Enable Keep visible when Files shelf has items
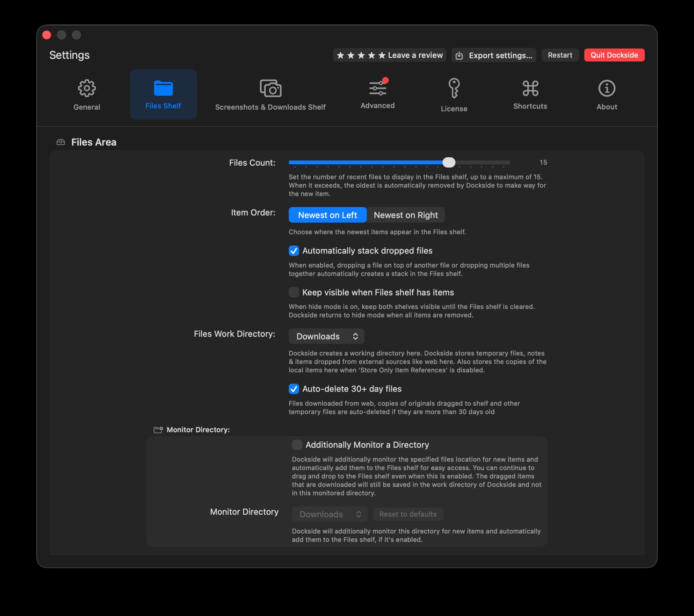 (294, 292)
